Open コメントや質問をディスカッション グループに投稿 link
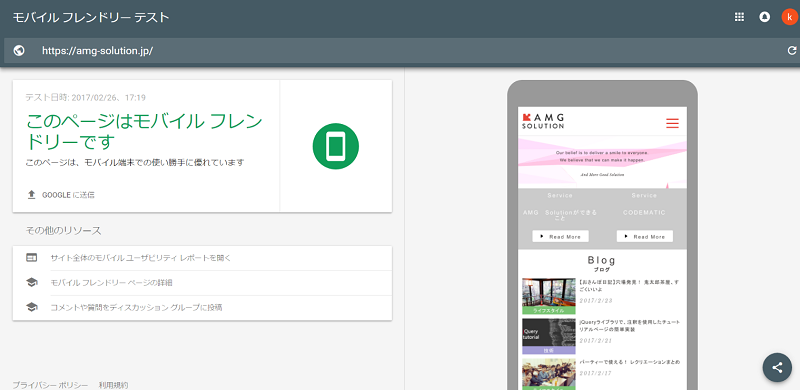Viewport: 800px width, 390px height. [x=136, y=307]
